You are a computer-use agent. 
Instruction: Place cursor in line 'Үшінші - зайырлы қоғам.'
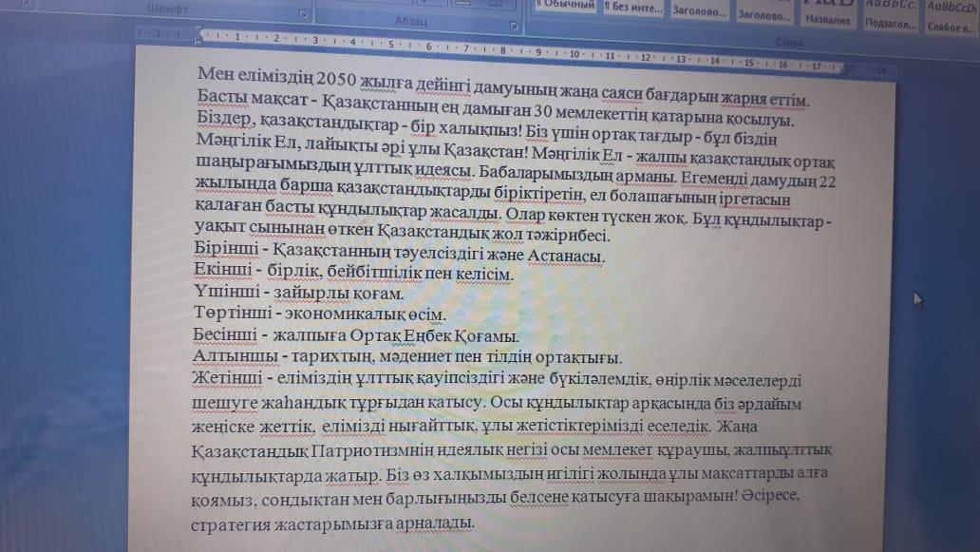[298, 292]
